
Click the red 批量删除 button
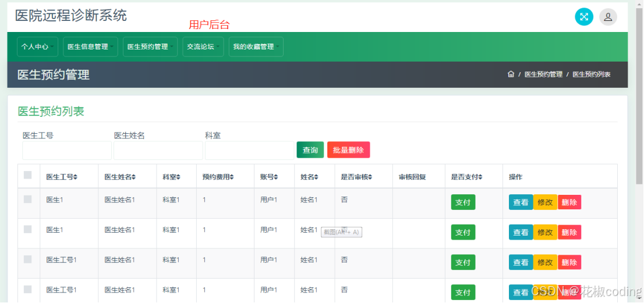348,150
